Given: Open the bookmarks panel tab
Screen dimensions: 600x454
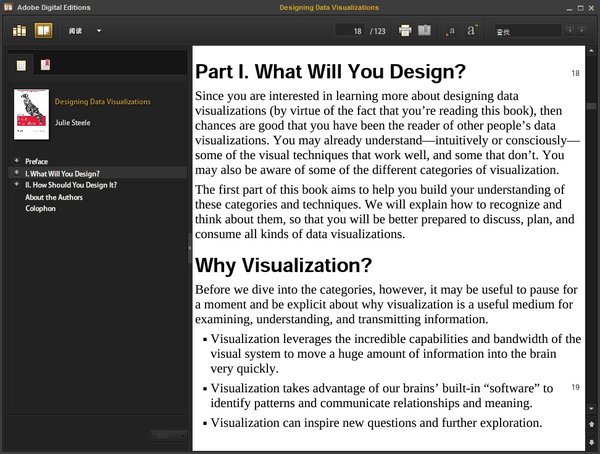Looking at the screenshot, I should (x=46, y=66).
